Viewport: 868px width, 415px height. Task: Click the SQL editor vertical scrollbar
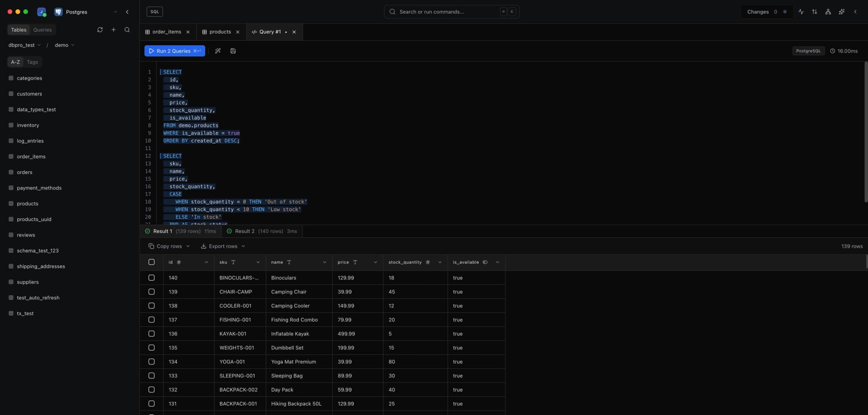click(x=865, y=132)
